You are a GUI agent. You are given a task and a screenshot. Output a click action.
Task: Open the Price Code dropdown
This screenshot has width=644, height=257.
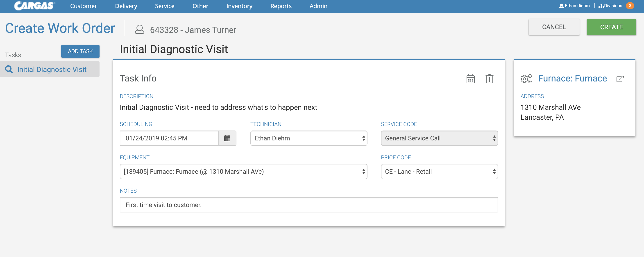[439, 171]
